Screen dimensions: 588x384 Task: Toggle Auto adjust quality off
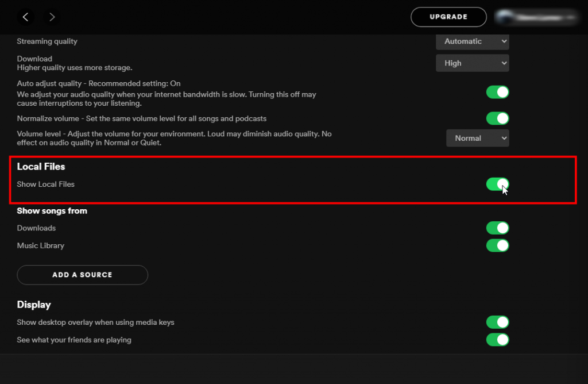click(x=497, y=92)
